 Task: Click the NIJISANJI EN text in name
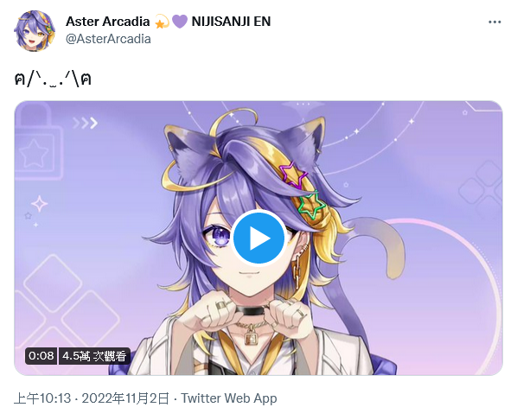(x=231, y=22)
